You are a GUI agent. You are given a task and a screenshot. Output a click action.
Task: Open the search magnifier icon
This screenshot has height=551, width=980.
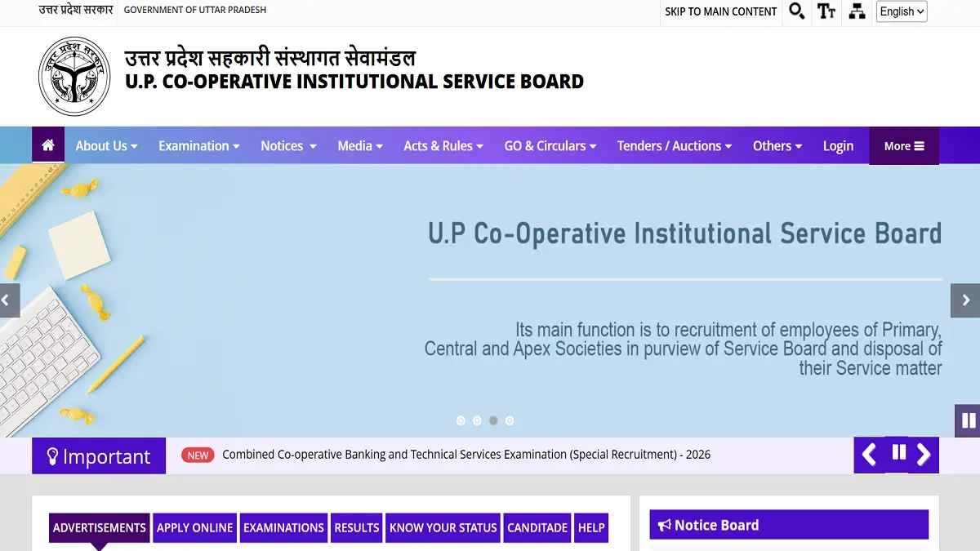[x=797, y=12]
